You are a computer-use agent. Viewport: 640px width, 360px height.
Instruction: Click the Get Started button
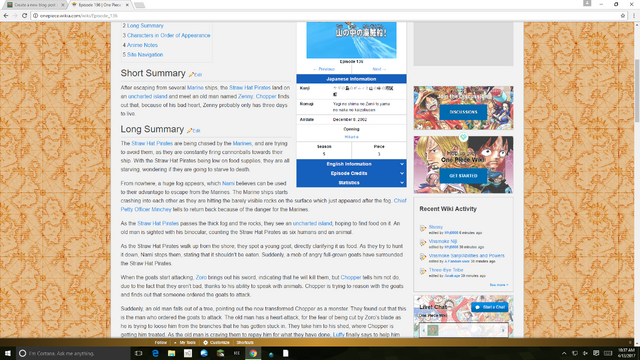point(463,176)
